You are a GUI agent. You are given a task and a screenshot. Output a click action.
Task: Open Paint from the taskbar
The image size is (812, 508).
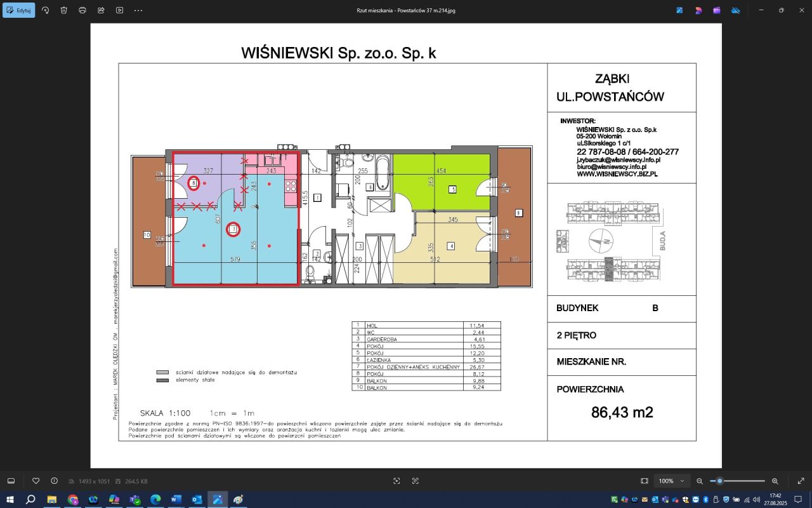[239, 500]
